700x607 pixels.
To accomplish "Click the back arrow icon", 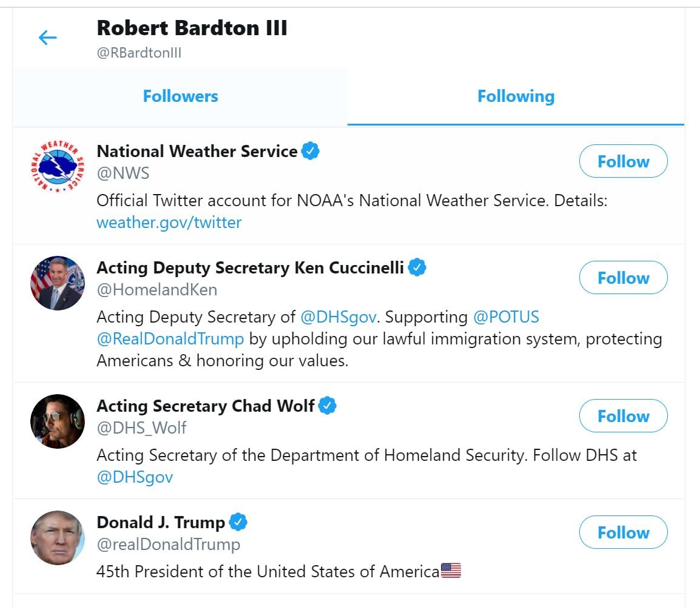I will [47, 38].
